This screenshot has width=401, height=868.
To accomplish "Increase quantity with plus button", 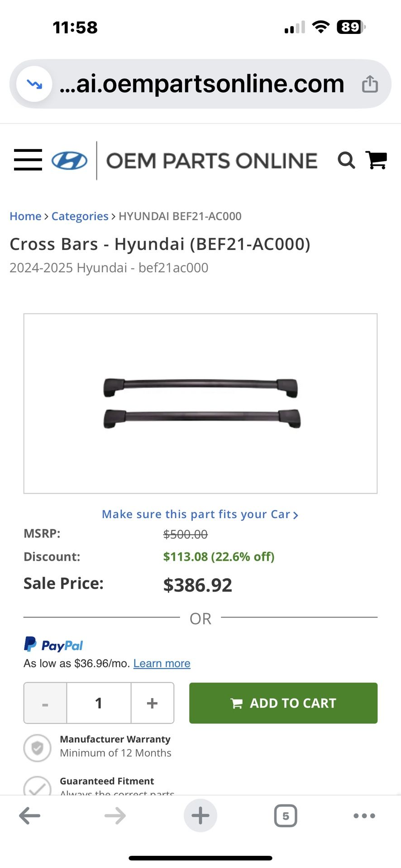I will click(x=153, y=703).
